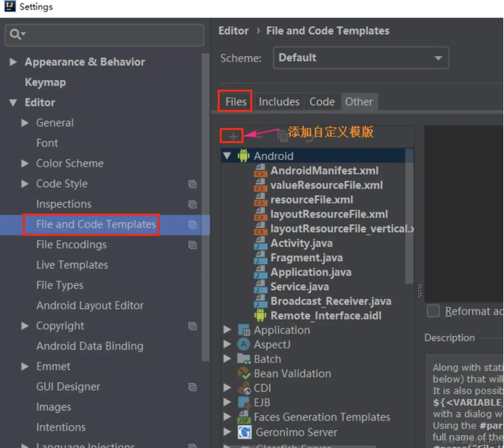Click the per-project icon beside Inspections
504x448 pixels.
[x=193, y=204]
